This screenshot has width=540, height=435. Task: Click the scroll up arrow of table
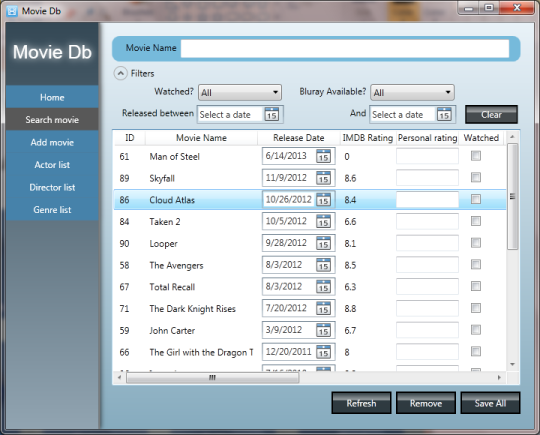click(x=512, y=137)
